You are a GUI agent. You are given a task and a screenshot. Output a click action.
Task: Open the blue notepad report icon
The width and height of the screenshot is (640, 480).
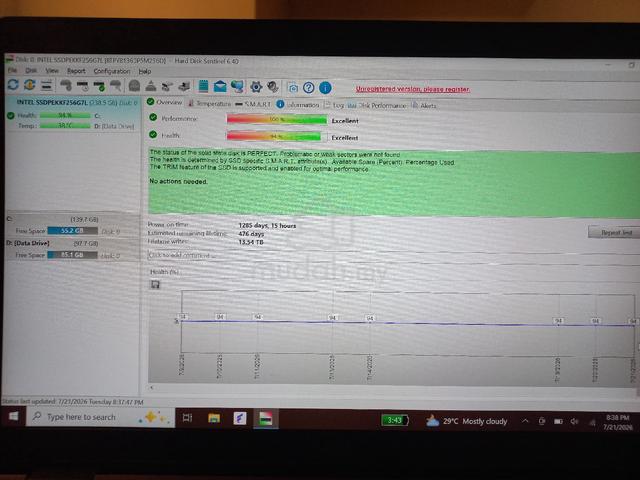pos(203,86)
